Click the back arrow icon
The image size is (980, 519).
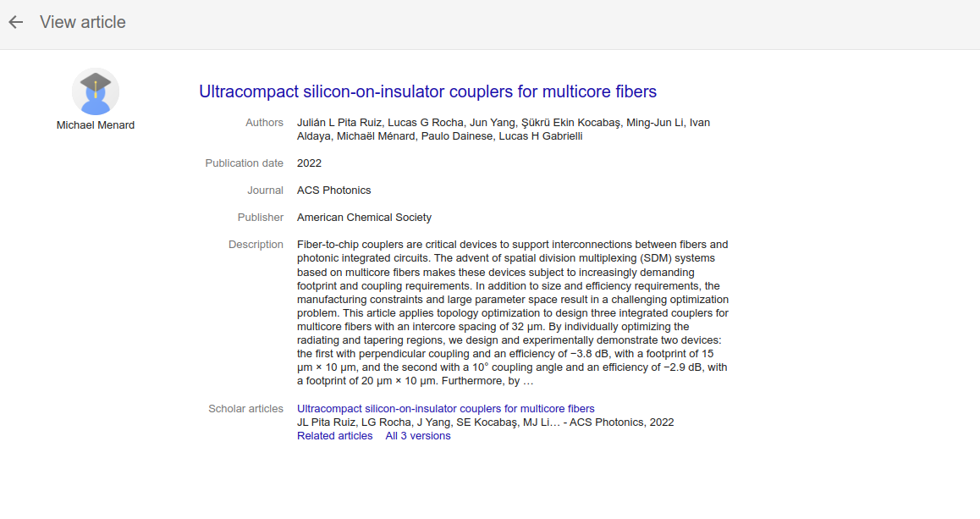15,22
